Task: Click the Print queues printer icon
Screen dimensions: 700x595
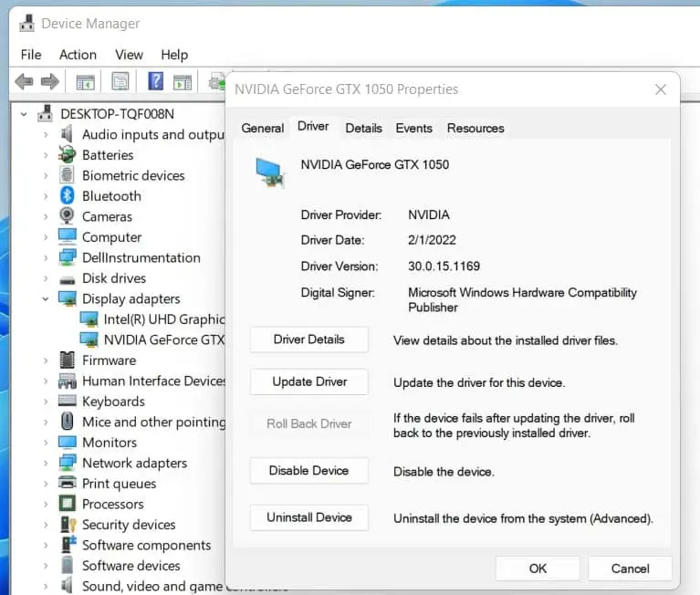Action: pyautogui.click(x=67, y=483)
